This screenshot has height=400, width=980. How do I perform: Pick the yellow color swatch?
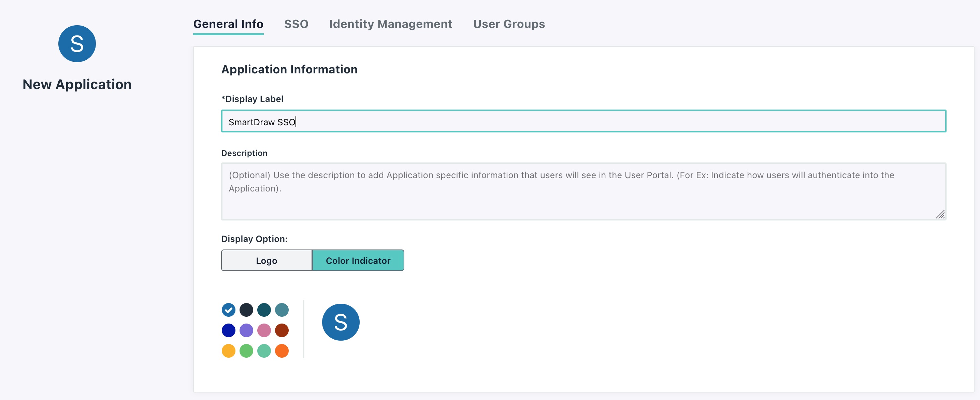pyautogui.click(x=229, y=351)
